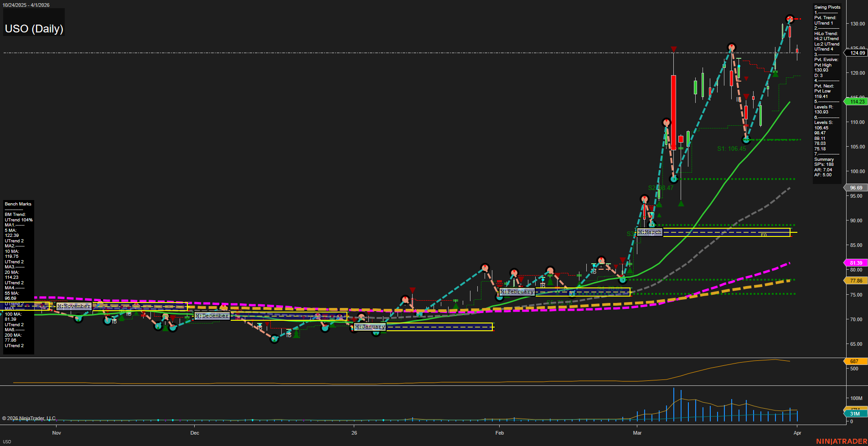868x446 pixels.
Task: Click the orange 687 indicator value marker
Action: pos(854,361)
